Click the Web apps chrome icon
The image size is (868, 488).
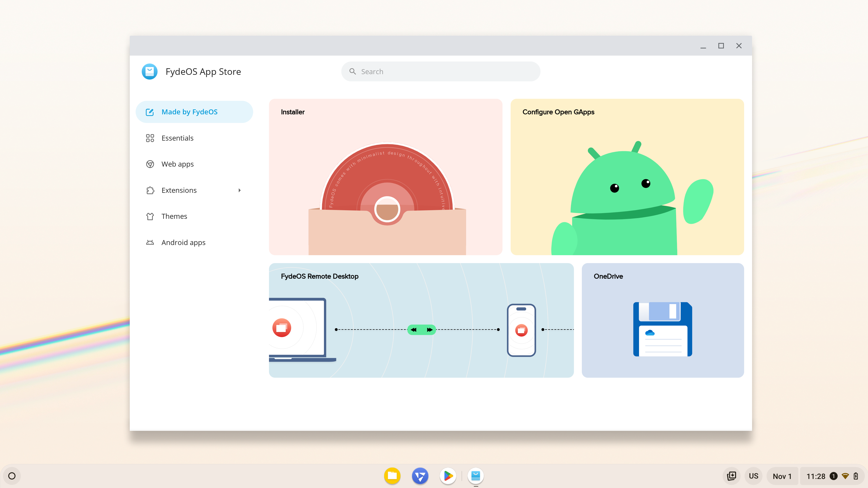pyautogui.click(x=150, y=164)
